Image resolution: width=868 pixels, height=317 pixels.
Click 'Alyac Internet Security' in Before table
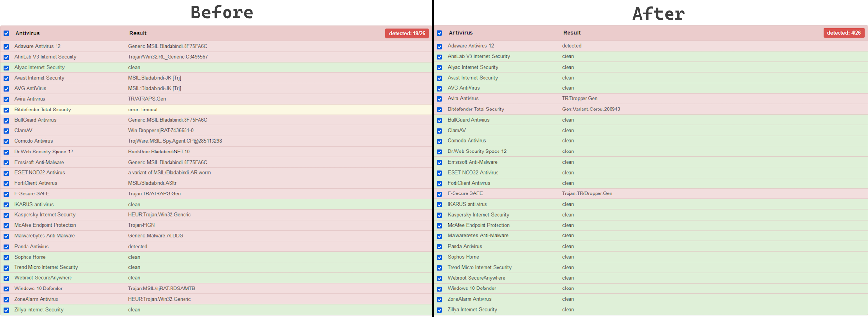pos(40,67)
